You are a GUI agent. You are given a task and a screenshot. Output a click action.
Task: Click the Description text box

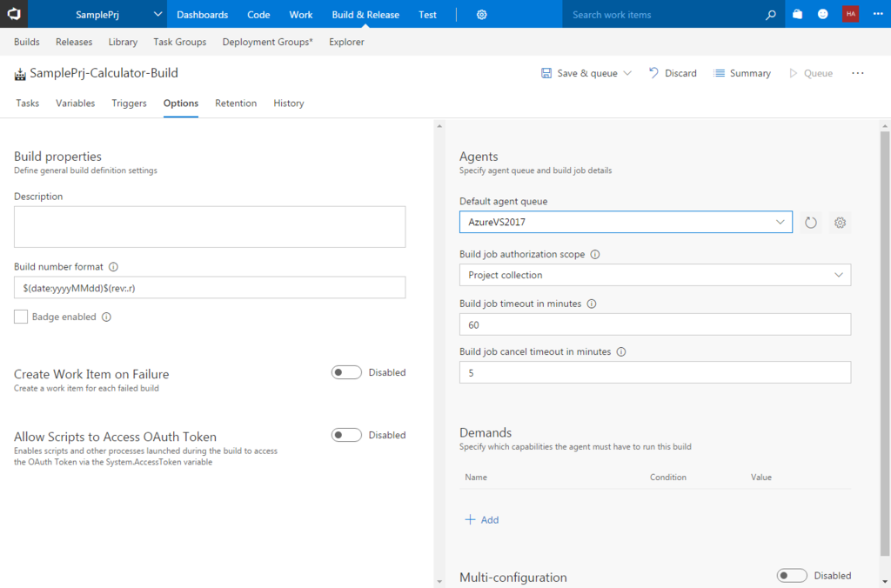coord(210,227)
